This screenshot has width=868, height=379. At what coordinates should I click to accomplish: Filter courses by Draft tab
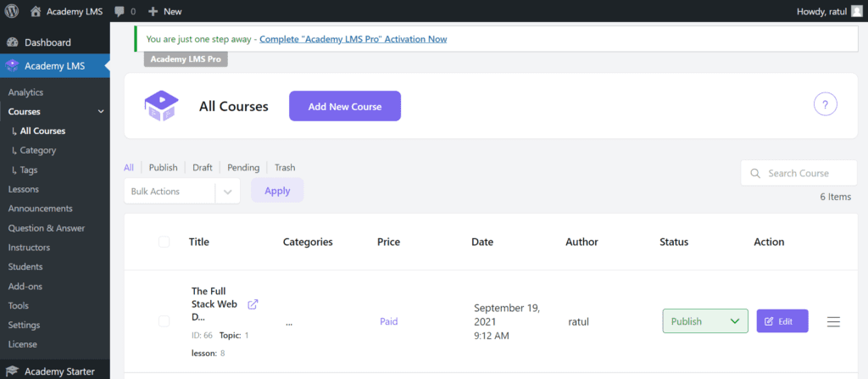(x=203, y=167)
